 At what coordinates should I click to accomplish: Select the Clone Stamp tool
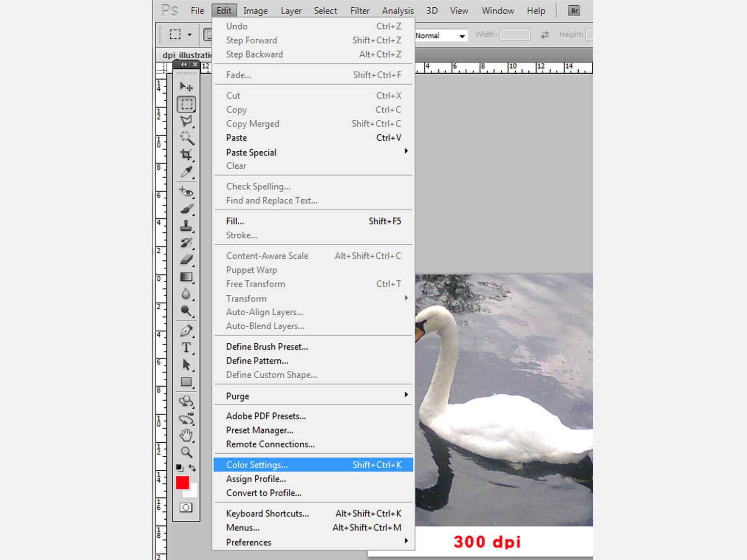pos(186,226)
